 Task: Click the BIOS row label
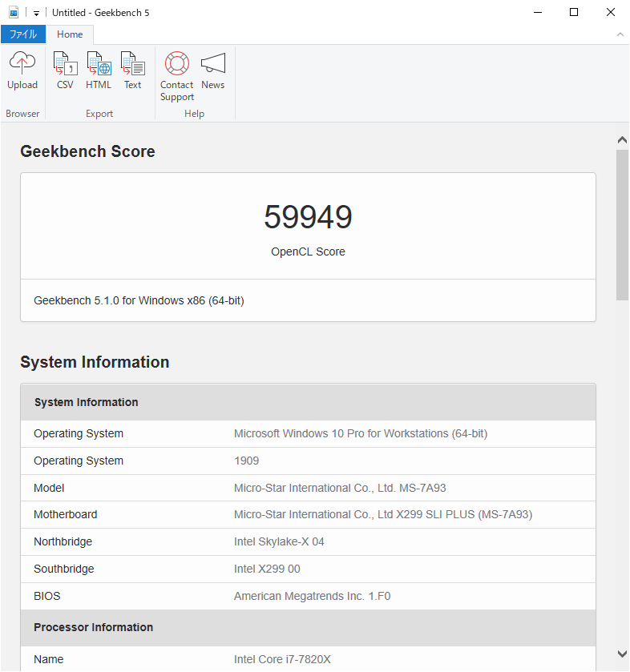pos(47,596)
